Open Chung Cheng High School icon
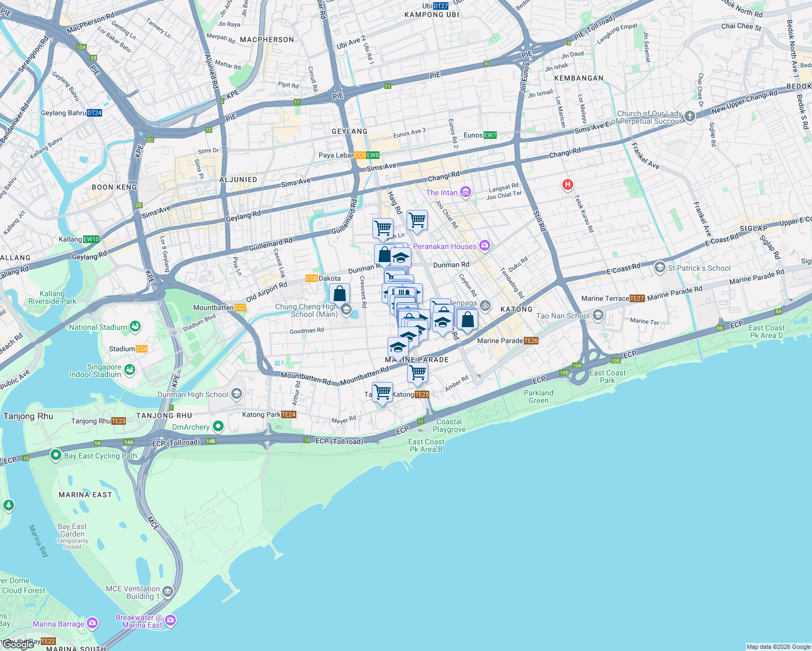This screenshot has height=651, width=812. coord(346,309)
